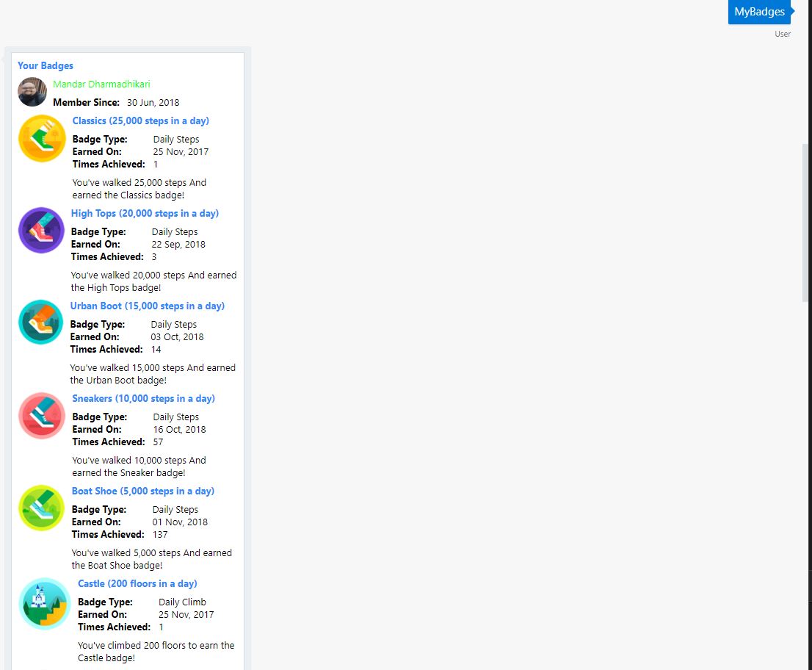
Task: Click the Sneakers red badge icon
Action: click(x=42, y=416)
